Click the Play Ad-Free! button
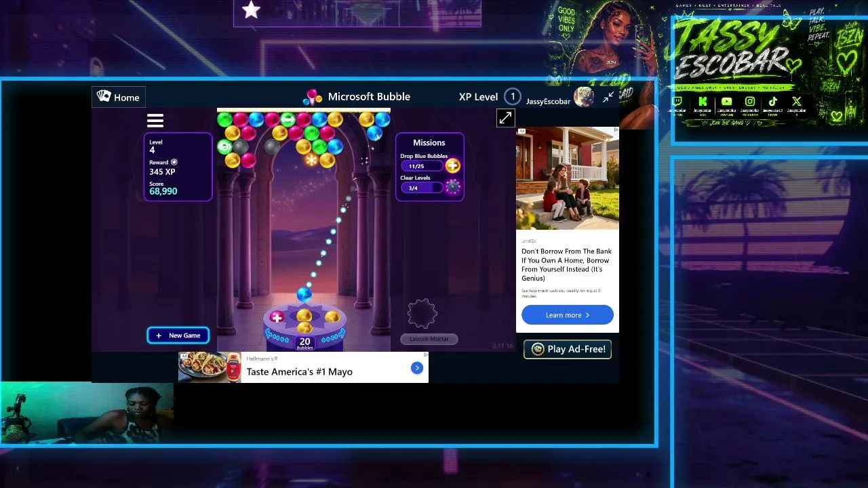The image size is (868, 488). tap(568, 349)
